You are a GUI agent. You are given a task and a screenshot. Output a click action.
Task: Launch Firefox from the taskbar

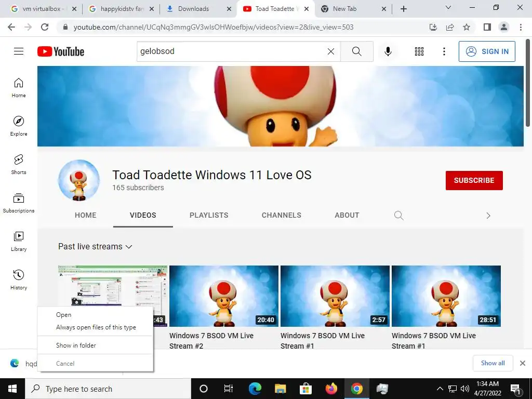tap(331, 389)
